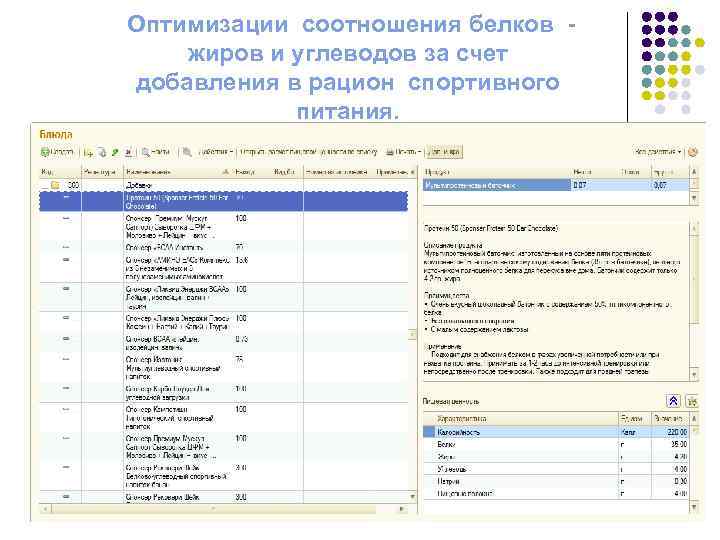This screenshot has height=540, width=720.
Task: Click the dish list horizontal scroll-right arrow
Action: point(402,509)
